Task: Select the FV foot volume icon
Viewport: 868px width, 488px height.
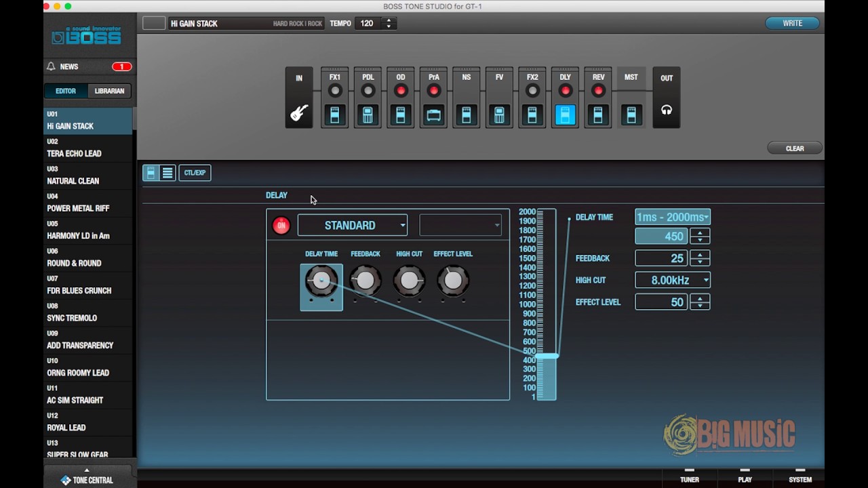Action: click(499, 115)
